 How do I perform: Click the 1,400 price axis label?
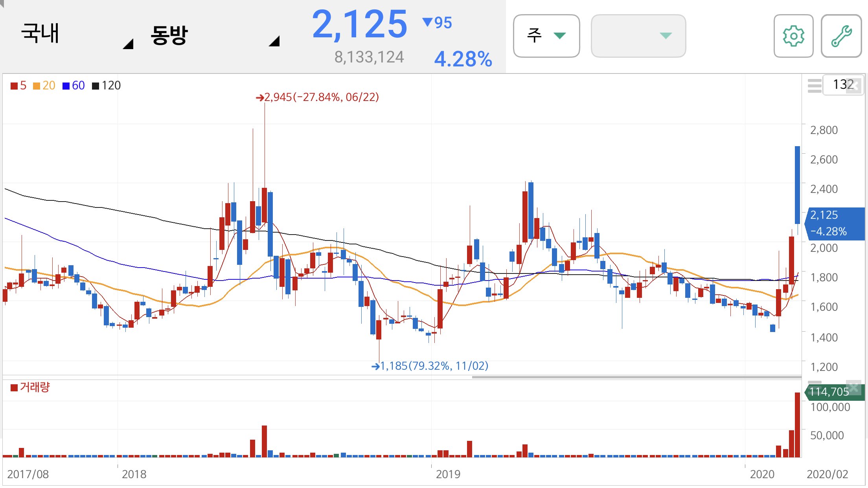pos(824,338)
